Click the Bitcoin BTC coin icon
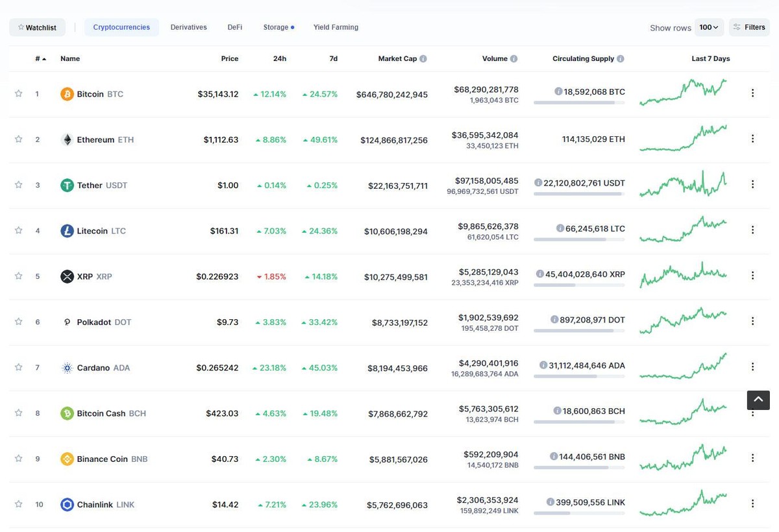 [x=67, y=93]
